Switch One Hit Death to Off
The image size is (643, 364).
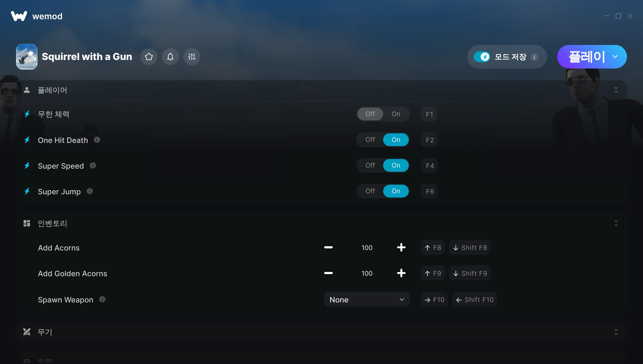click(370, 140)
